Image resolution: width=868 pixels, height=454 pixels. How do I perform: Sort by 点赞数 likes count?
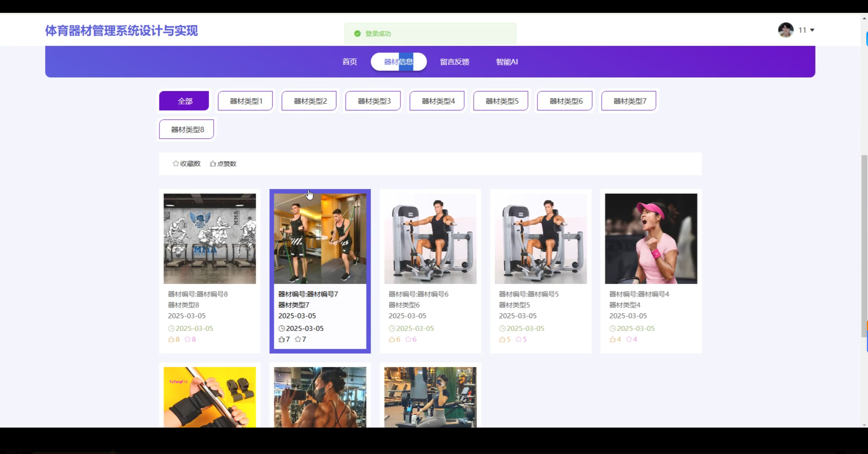(x=223, y=164)
